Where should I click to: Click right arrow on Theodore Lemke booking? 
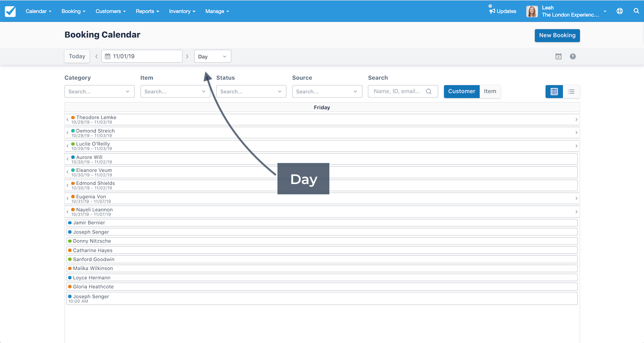pos(576,120)
